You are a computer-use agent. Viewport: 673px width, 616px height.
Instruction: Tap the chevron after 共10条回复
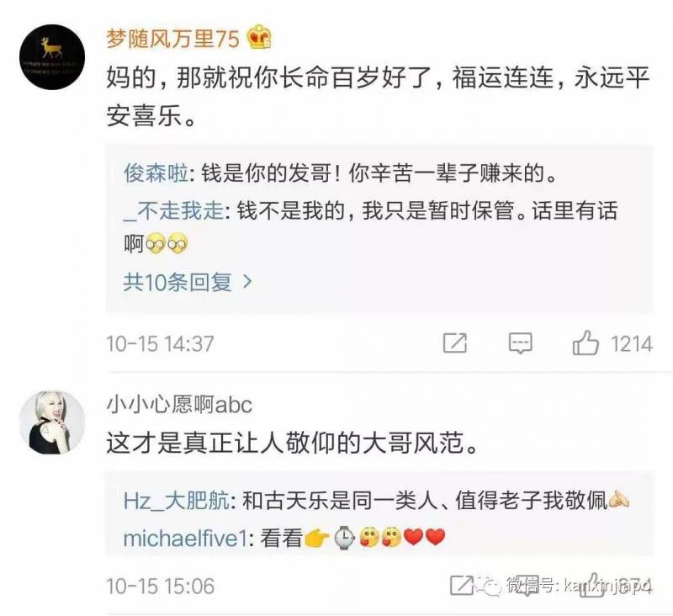[x=247, y=282]
